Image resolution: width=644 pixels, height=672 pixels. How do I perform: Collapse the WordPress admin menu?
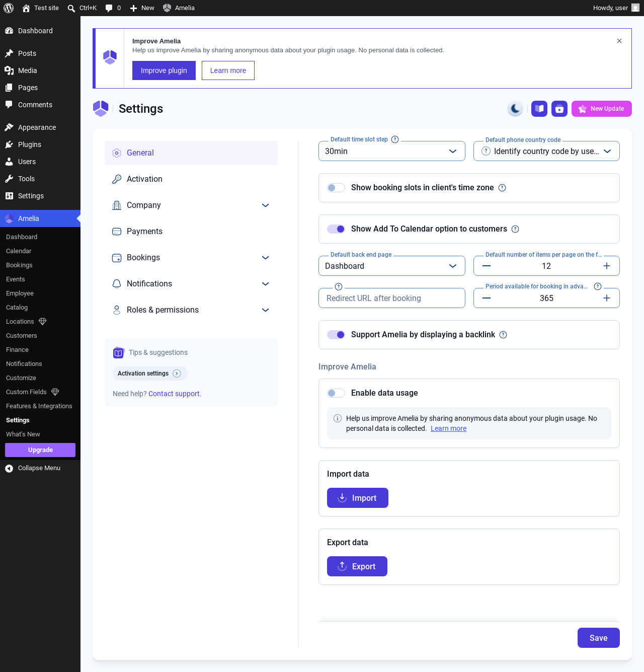(x=40, y=468)
